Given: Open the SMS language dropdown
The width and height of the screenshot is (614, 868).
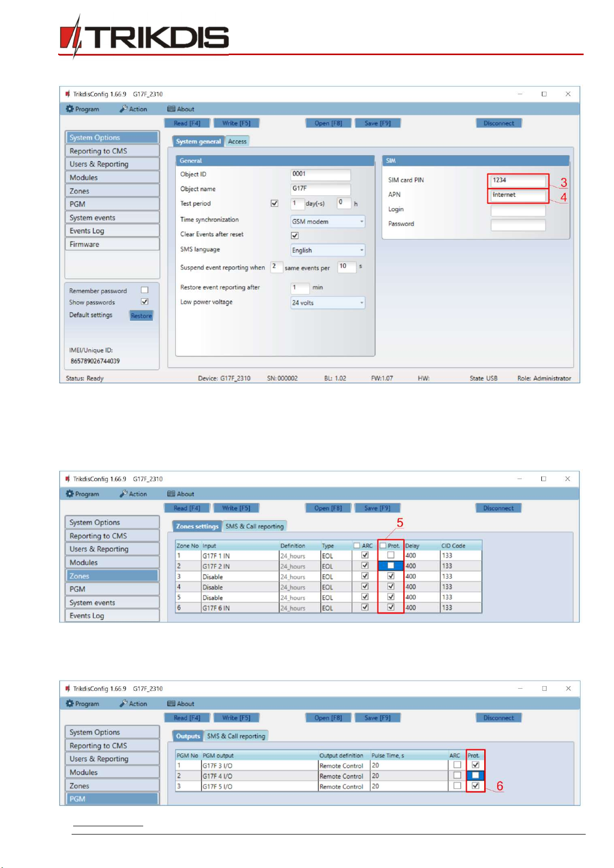Looking at the screenshot, I should (328, 250).
